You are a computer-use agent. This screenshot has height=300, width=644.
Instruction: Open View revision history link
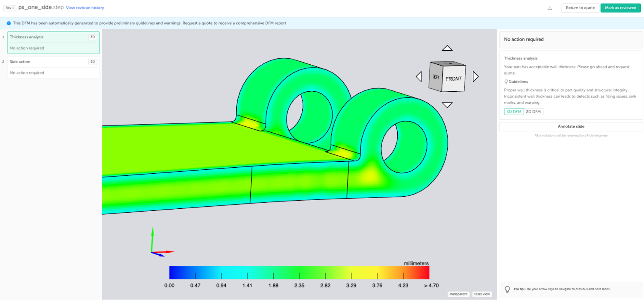(x=85, y=8)
